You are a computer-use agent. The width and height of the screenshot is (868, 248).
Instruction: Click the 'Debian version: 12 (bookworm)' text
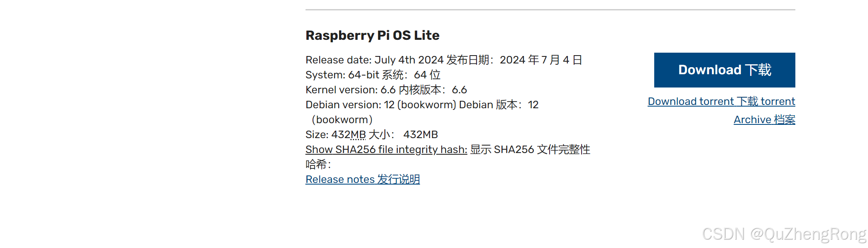pos(381,105)
